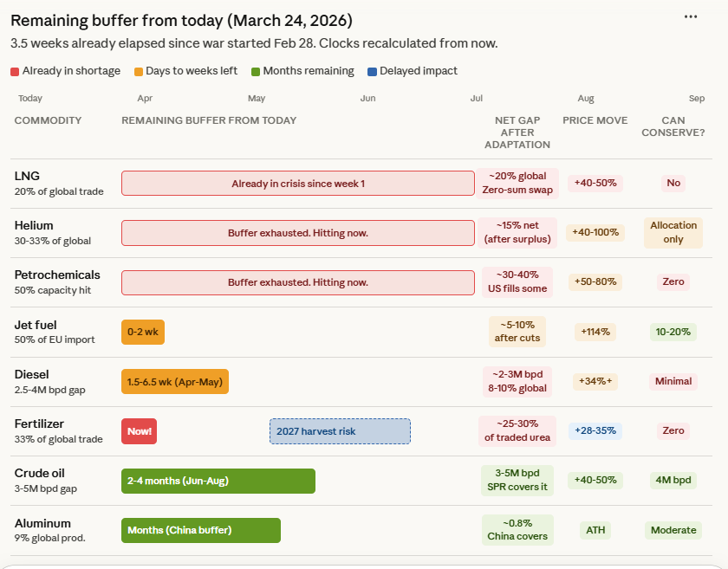This screenshot has height=569, width=728.
Task: Open the three-dot more options menu
Action: [691, 16]
